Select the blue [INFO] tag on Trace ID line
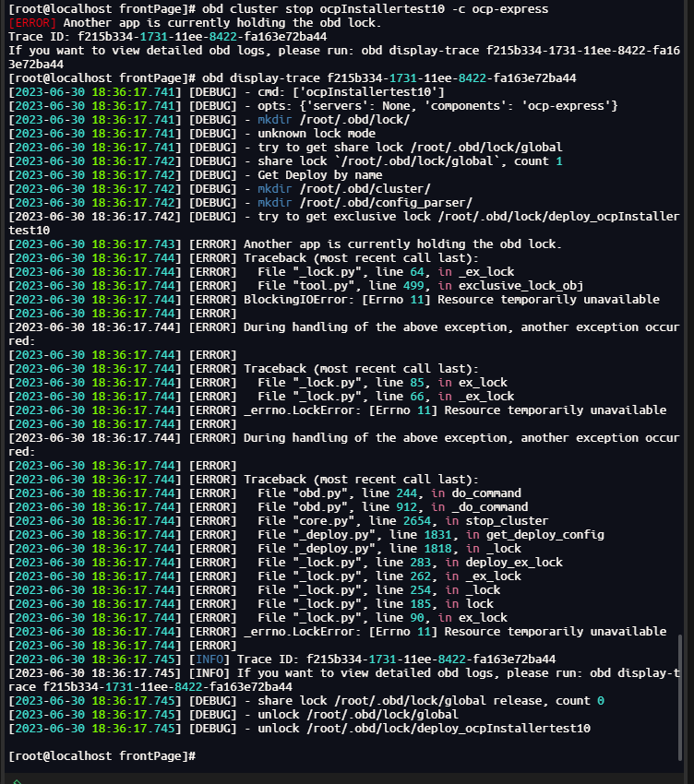The height and width of the screenshot is (784, 694). pyautogui.click(x=209, y=659)
